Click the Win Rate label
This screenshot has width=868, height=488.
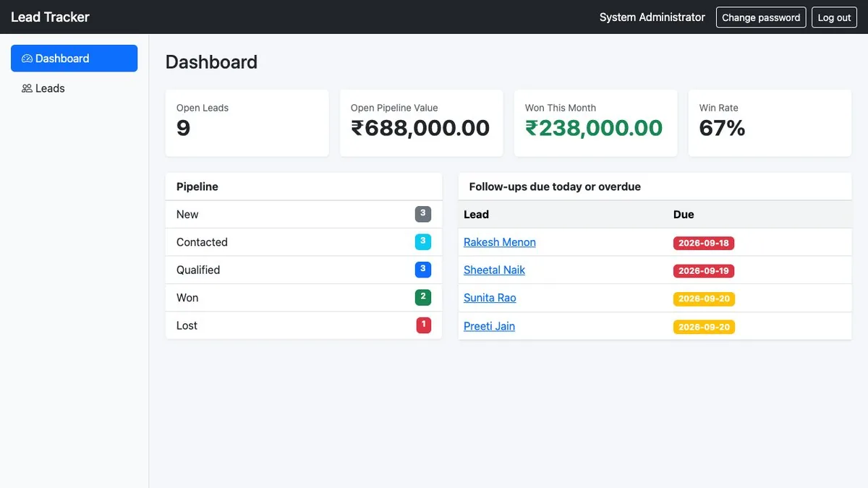click(719, 108)
